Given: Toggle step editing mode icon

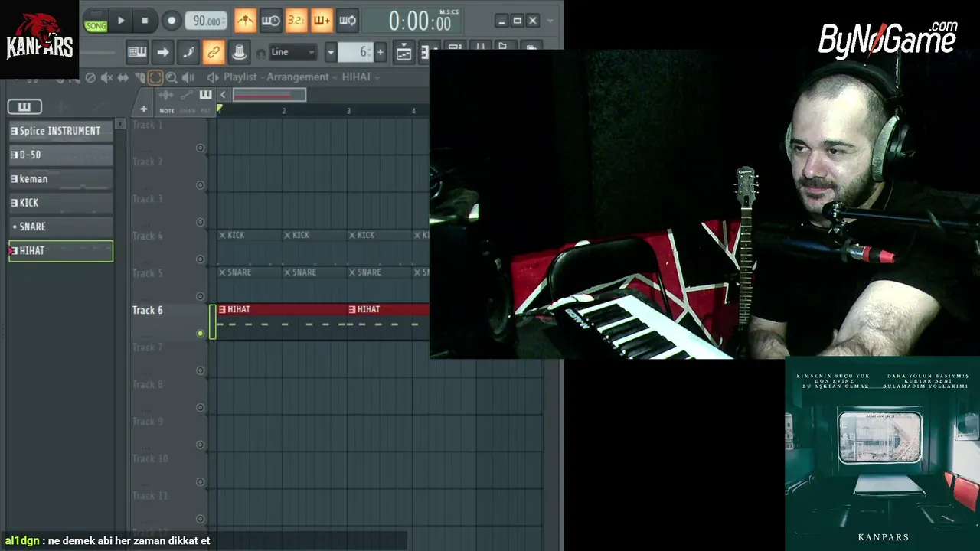Looking at the screenshot, I should point(188,52).
